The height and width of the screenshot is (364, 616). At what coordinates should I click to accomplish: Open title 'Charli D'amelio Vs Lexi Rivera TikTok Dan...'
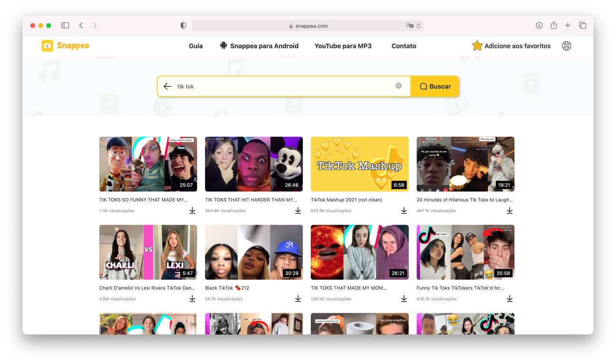[147, 288]
